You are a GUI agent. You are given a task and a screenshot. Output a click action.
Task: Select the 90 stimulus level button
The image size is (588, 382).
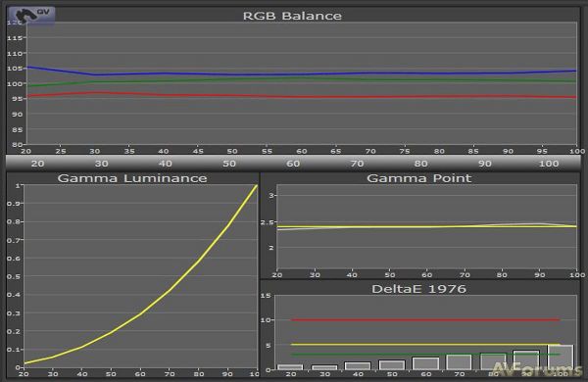485,164
